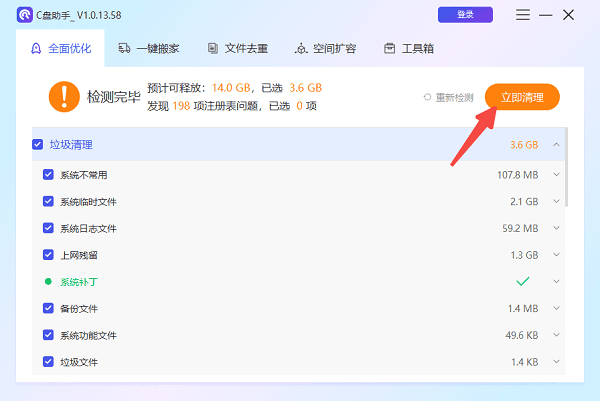Click the 上网残留 label text
600x401 pixels.
[79, 255]
